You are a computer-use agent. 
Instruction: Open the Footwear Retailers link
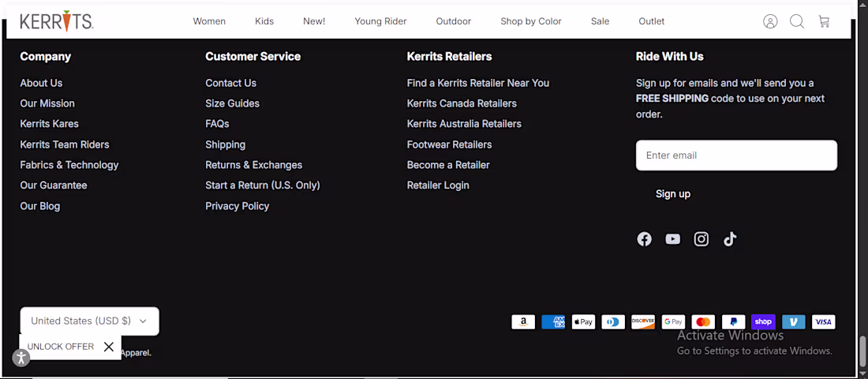click(x=450, y=144)
